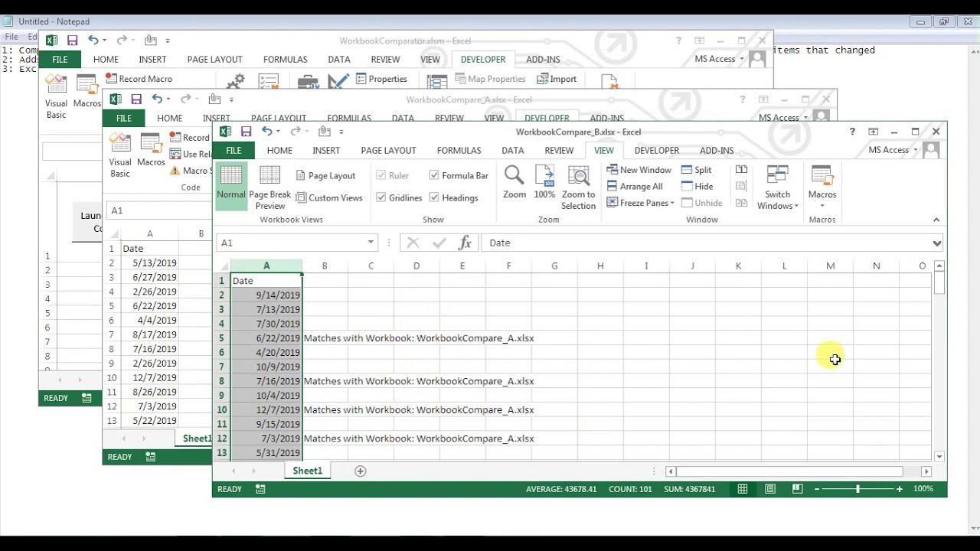This screenshot has height=551, width=980.
Task: Zoom out with minus button
Action: click(x=817, y=489)
